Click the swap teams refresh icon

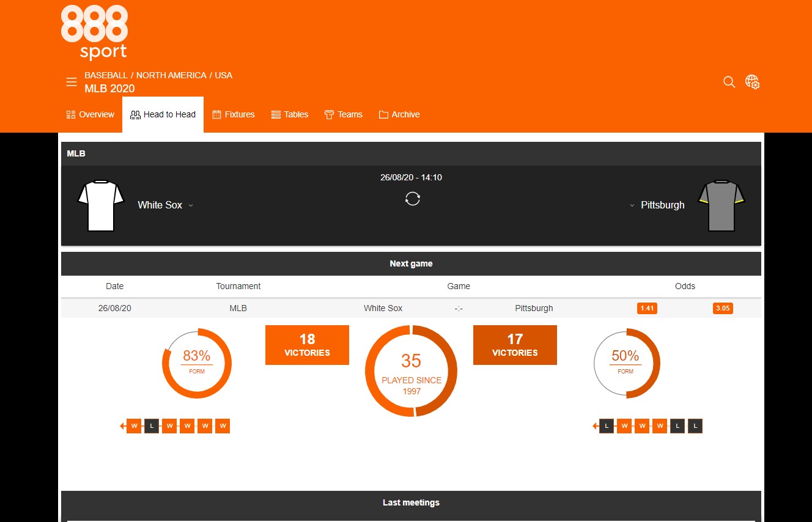[x=413, y=199]
